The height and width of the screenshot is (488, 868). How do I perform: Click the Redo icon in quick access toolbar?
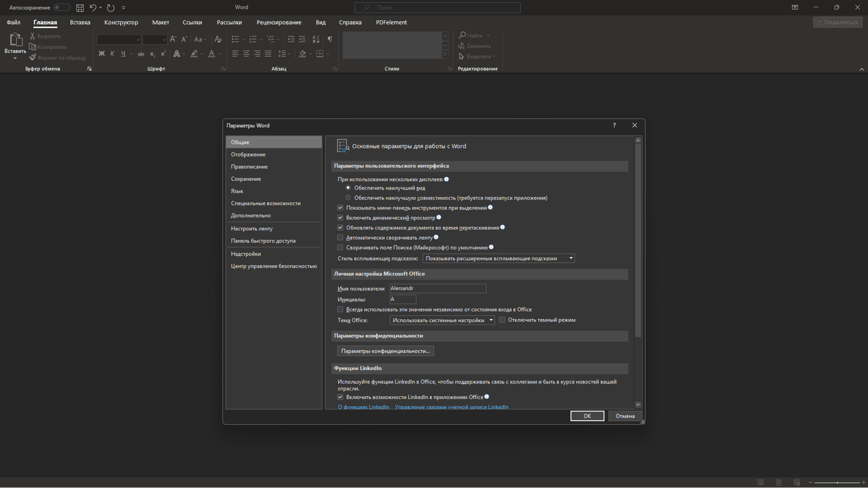[111, 8]
